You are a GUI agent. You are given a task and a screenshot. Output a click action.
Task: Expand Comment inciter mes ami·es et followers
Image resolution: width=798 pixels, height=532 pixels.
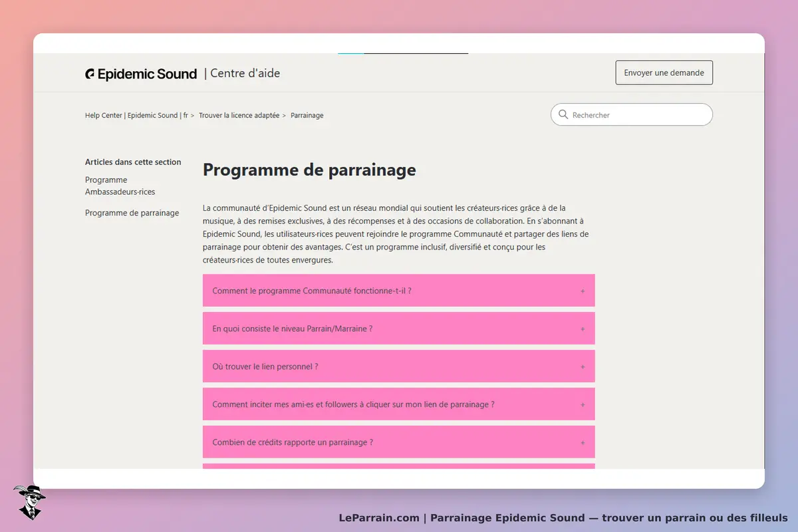[x=398, y=404]
